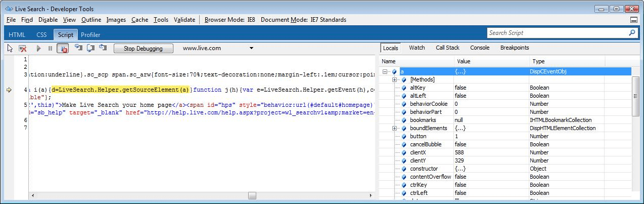This screenshot has width=644, height=204.
Task: Click the Step Out icon
Action: [103, 48]
